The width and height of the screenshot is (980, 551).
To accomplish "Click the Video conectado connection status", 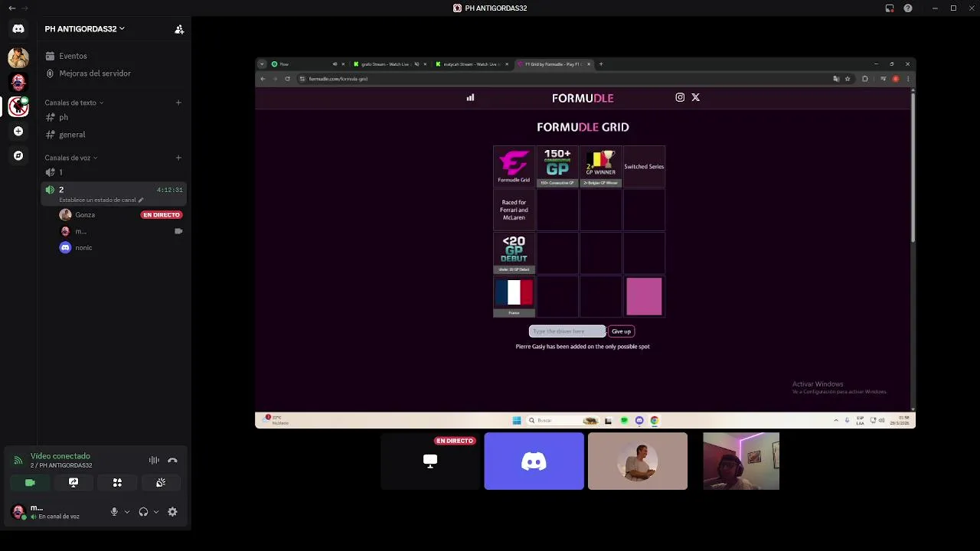I will coord(60,456).
